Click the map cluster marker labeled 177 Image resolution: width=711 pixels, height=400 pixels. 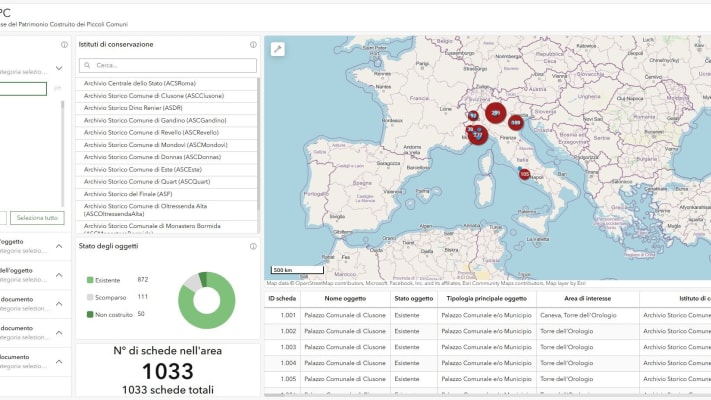point(477,135)
